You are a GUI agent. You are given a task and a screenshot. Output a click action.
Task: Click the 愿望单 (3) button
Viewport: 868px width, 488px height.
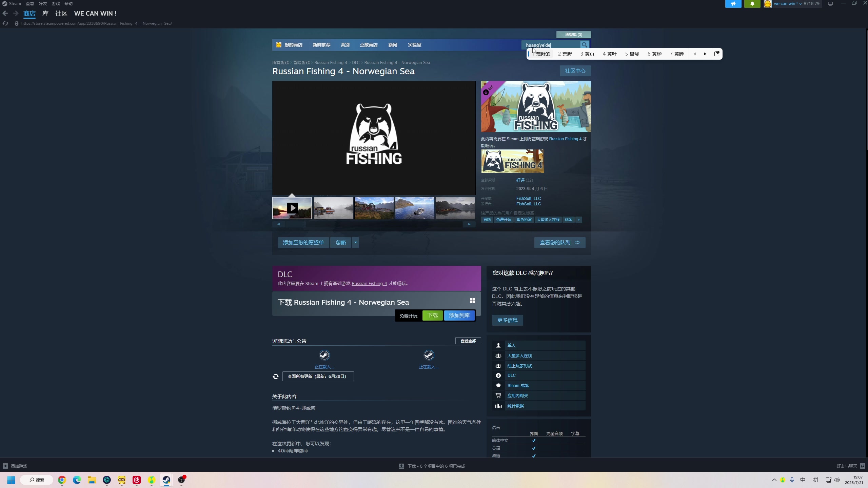pos(573,35)
